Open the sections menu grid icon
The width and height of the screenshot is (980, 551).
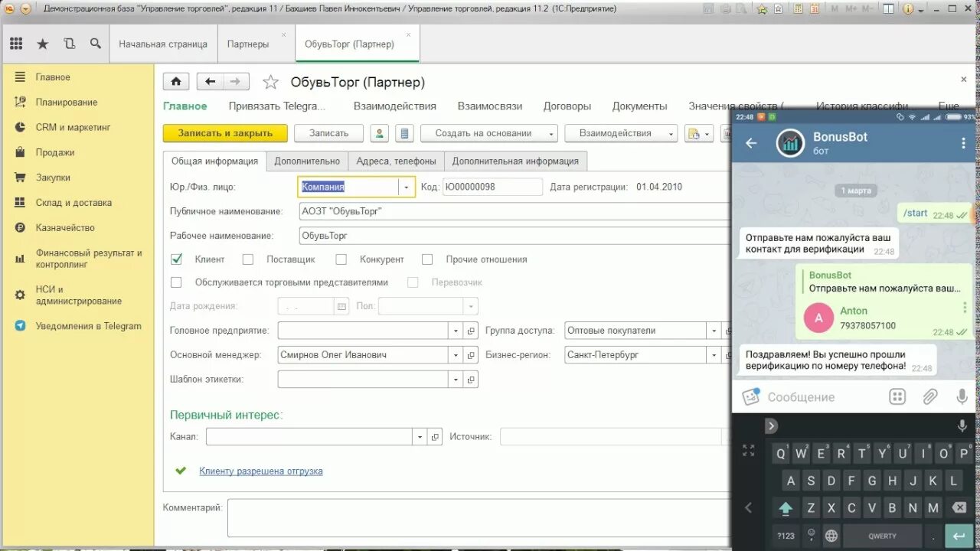pyautogui.click(x=16, y=44)
